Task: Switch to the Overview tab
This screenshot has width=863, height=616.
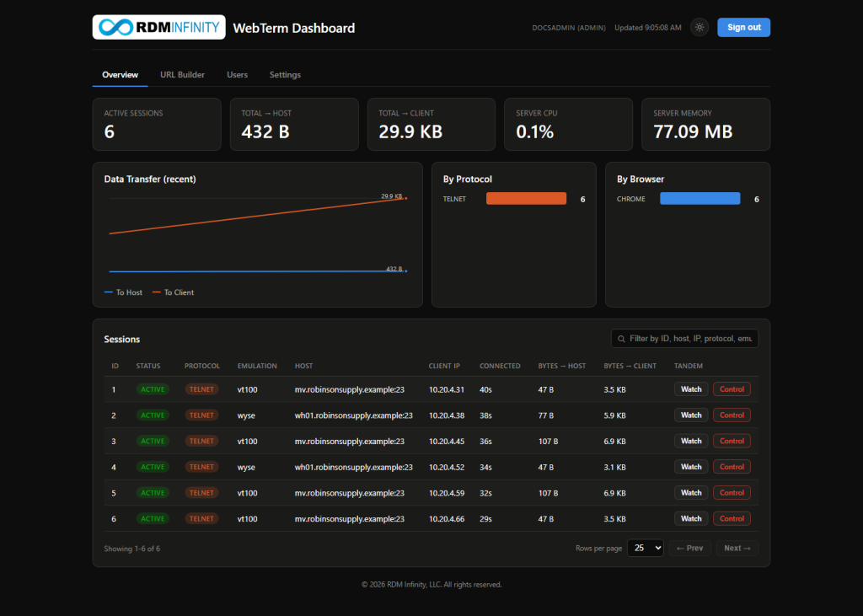Action: pos(120,74)
